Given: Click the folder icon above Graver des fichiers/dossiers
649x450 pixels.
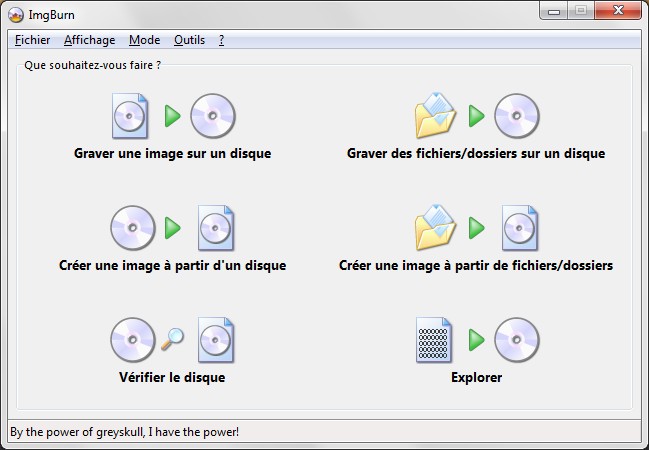Looking at the screenshot, I should pos(435,116).
